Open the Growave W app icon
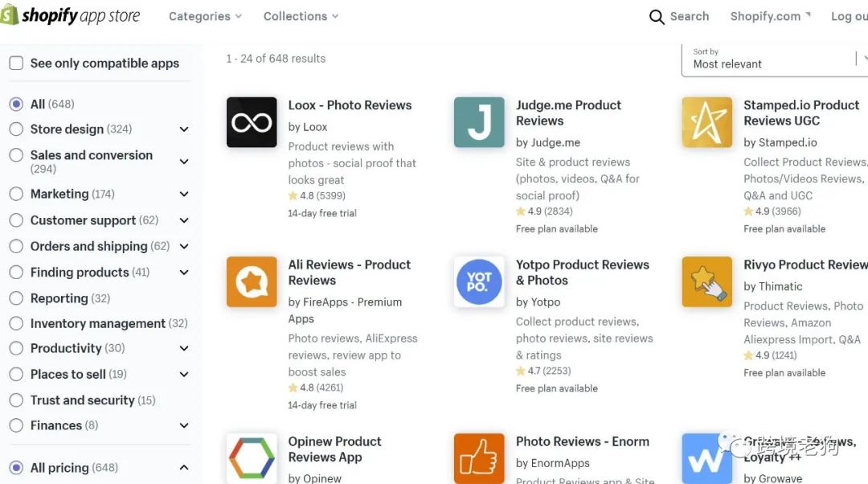The image size is (868, 484). 707,458
